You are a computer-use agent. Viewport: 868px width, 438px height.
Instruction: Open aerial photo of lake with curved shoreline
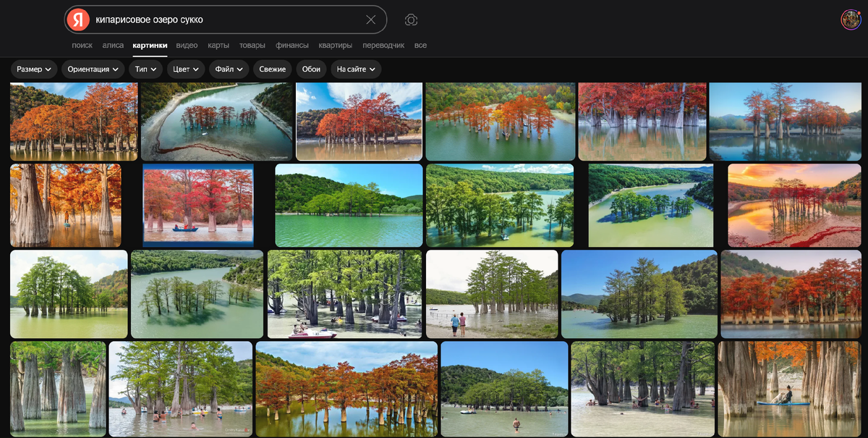pos(217,122)
